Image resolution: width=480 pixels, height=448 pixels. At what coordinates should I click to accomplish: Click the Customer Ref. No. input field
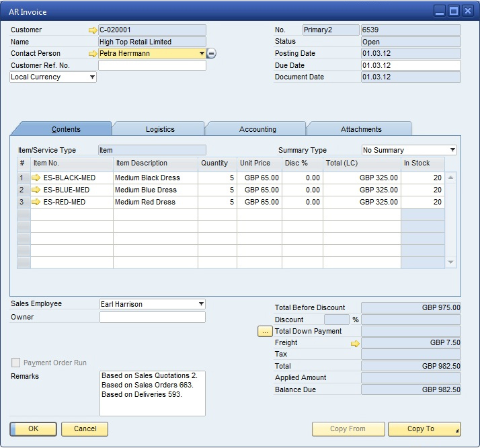pyautogui.click(x=152, y=66)
